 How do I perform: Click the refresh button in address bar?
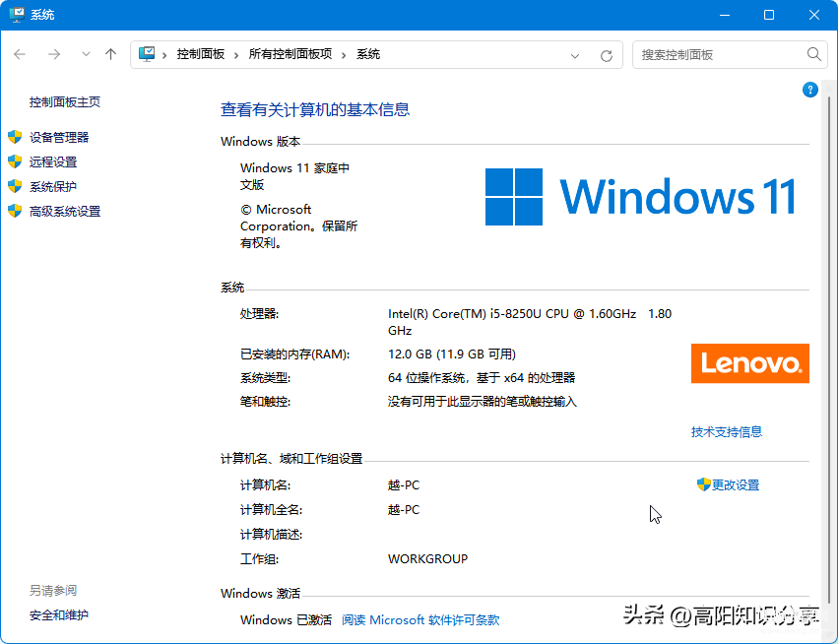(607, 56)
